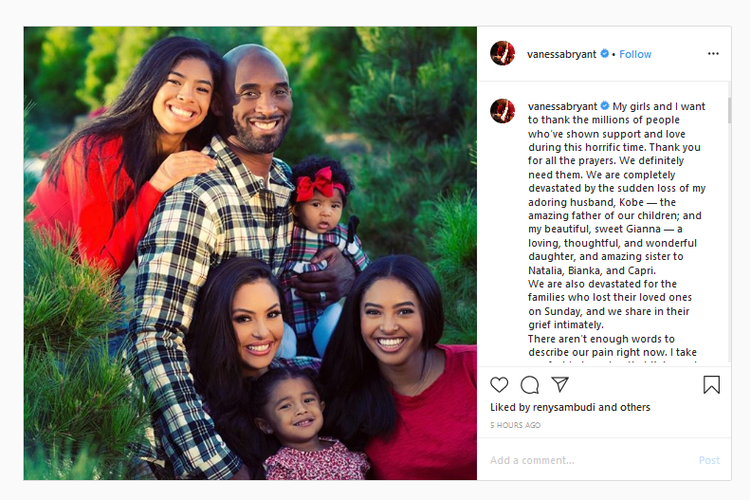Click the verified badge beside the caption username

(605, 106)
